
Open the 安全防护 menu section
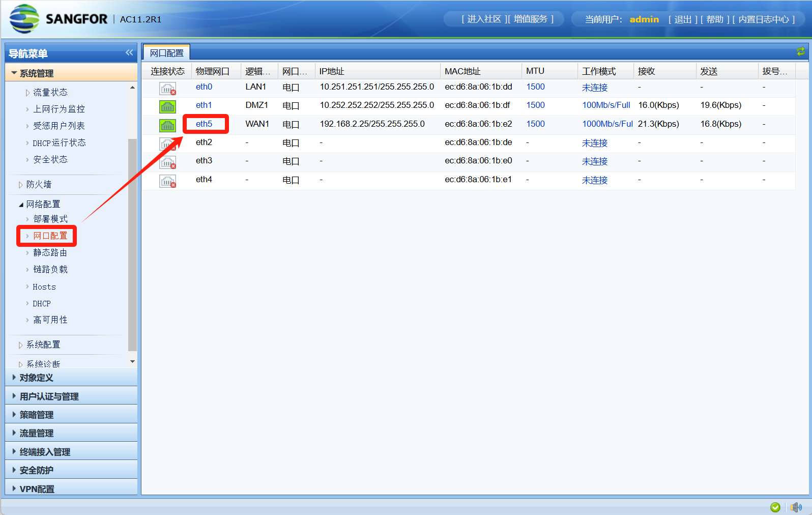[x=36, y=470]
